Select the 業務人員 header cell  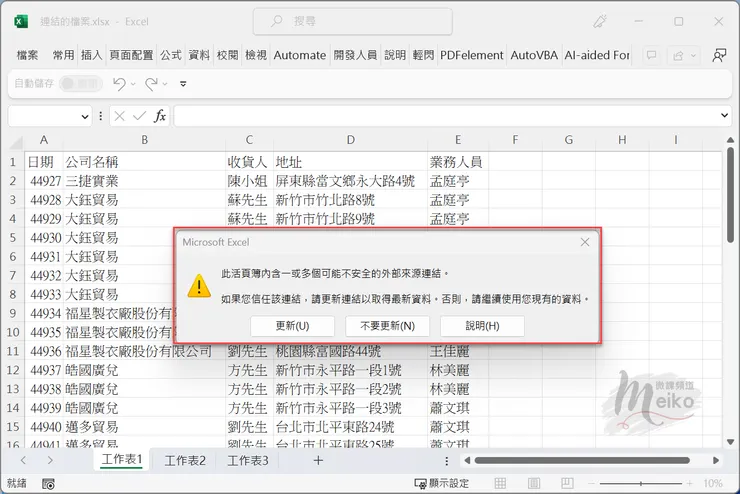point(458,162)
